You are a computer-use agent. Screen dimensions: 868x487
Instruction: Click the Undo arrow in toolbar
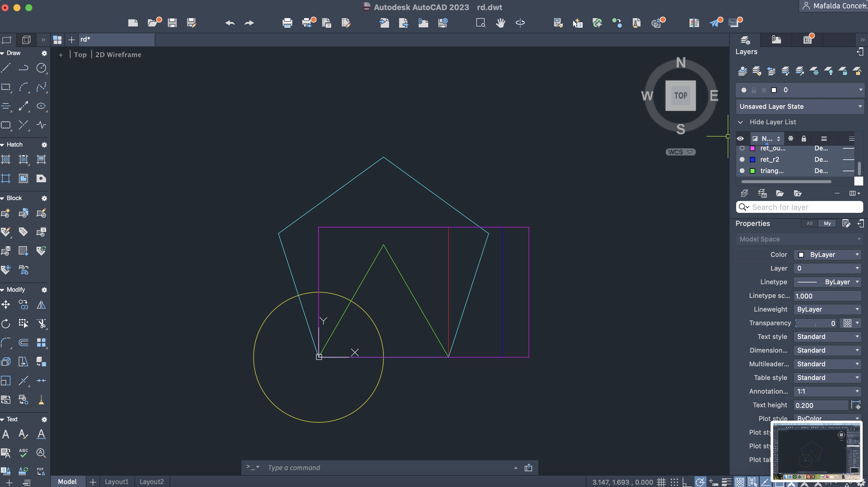(230, 23)
